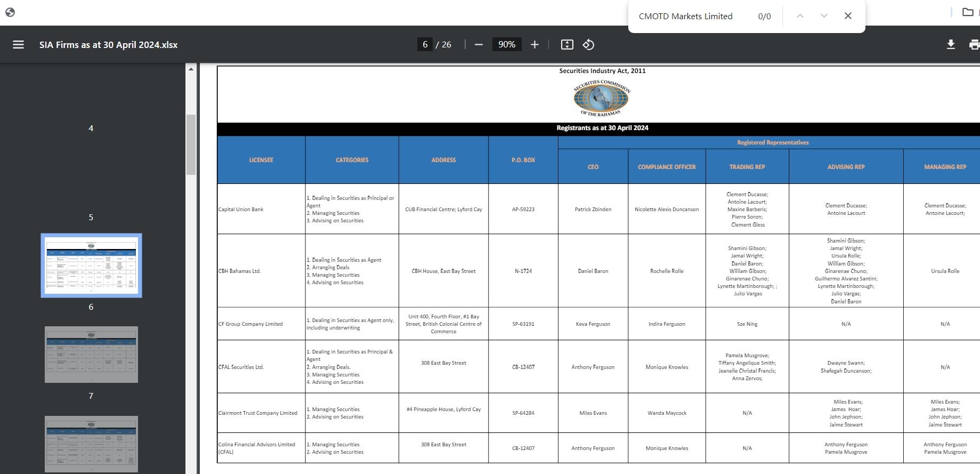This screenshot has height=474, width=980.
Task: Click compliance officer 'Nicolette Alexis Duncanson'
Action: tap(667, 210)
